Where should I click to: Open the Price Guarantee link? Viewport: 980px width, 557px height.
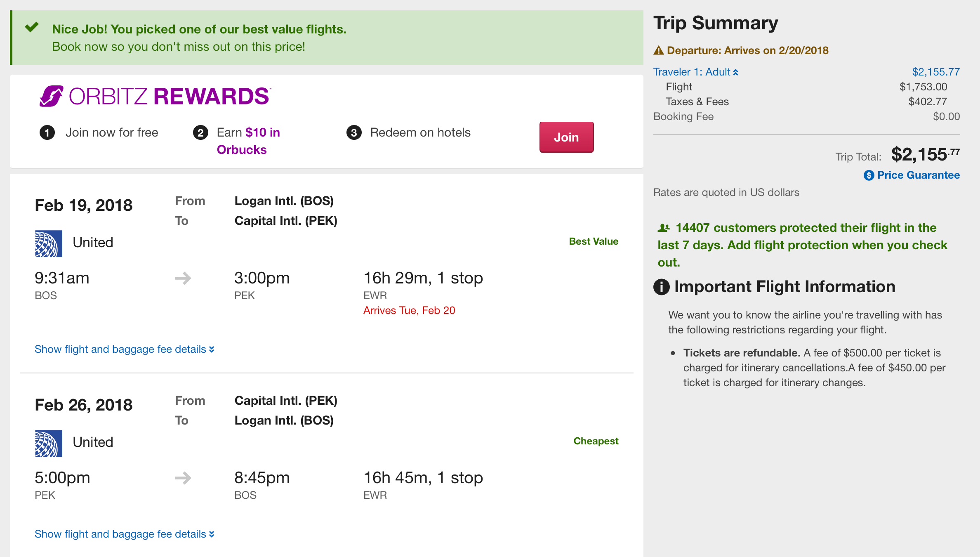click(x=918, y=175)
